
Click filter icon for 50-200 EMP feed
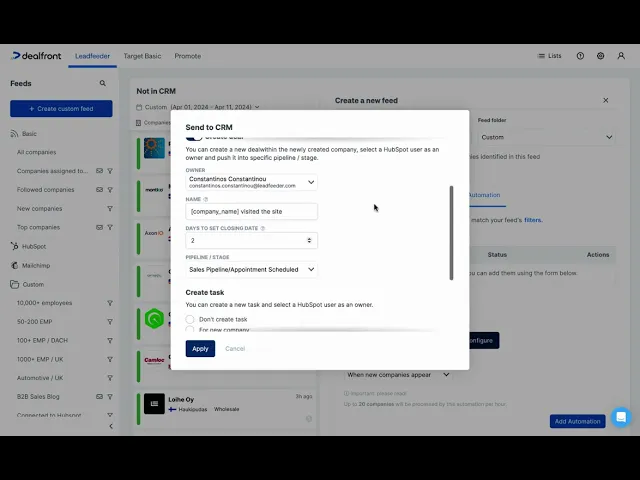(x=110, y=322)
